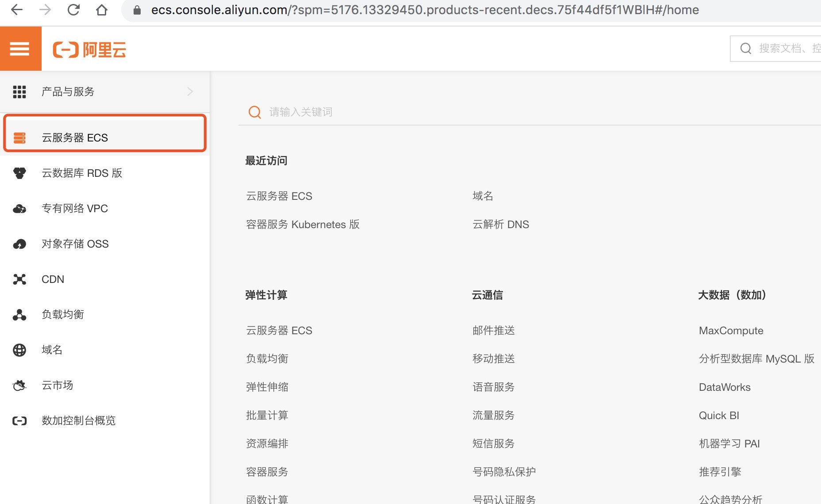Open 域名 under 最近访问

[483, 196]
